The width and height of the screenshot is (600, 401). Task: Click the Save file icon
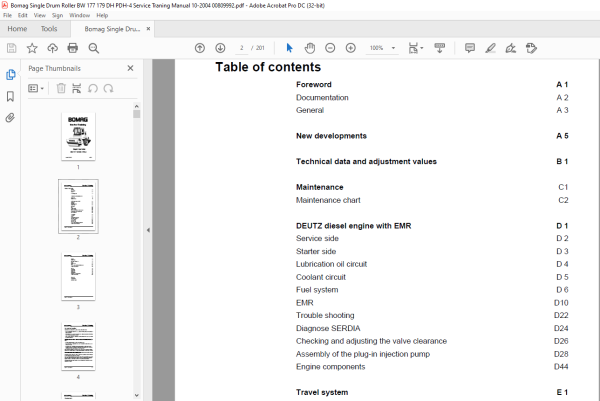click(x=11, y=48)
